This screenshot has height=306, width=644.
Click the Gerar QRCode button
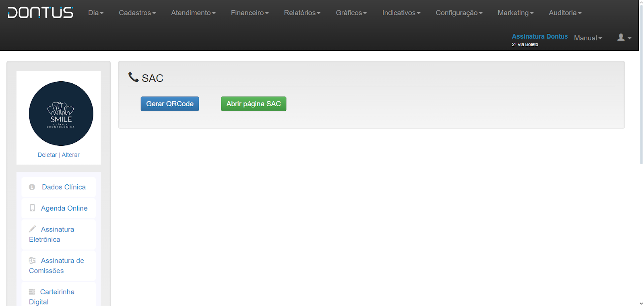(170, 104)
